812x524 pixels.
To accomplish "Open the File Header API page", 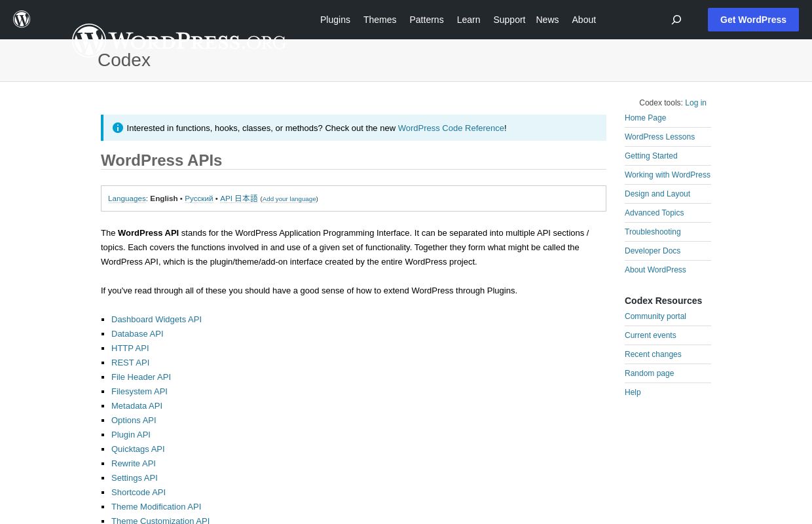I will (x=141, y=377).
